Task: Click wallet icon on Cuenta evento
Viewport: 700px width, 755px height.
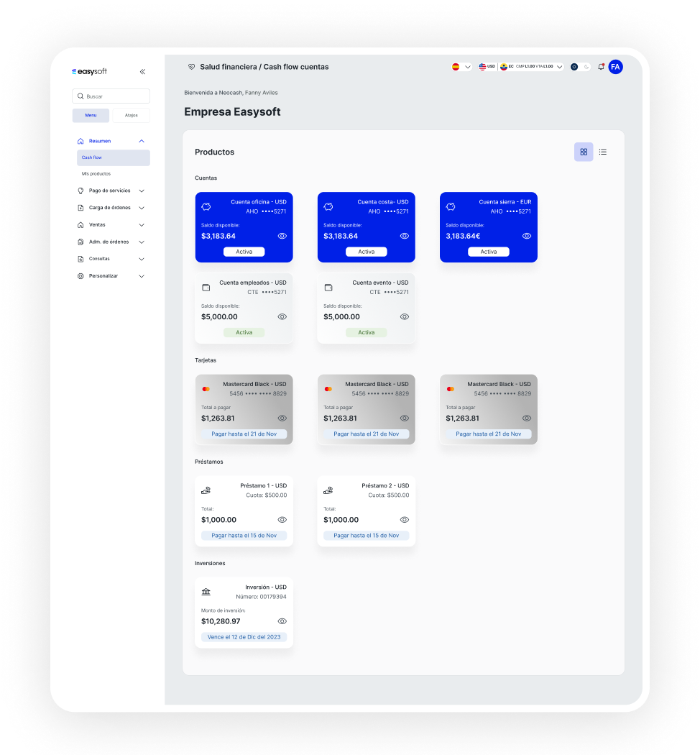Action: [x=328, y=288]
